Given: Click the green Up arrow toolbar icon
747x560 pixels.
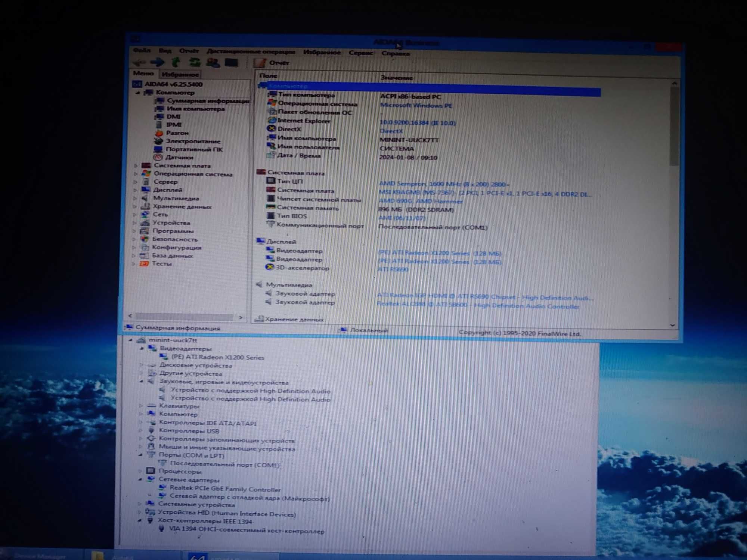Looking at the screenshot, I should pyautogui.click(x=176, y=62).
